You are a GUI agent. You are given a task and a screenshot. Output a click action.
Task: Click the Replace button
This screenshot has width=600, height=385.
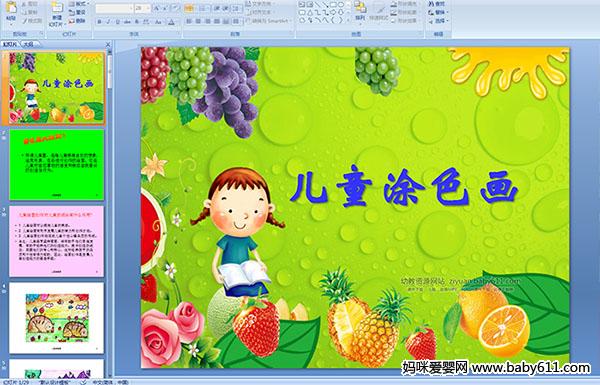(x=437, y=12)
